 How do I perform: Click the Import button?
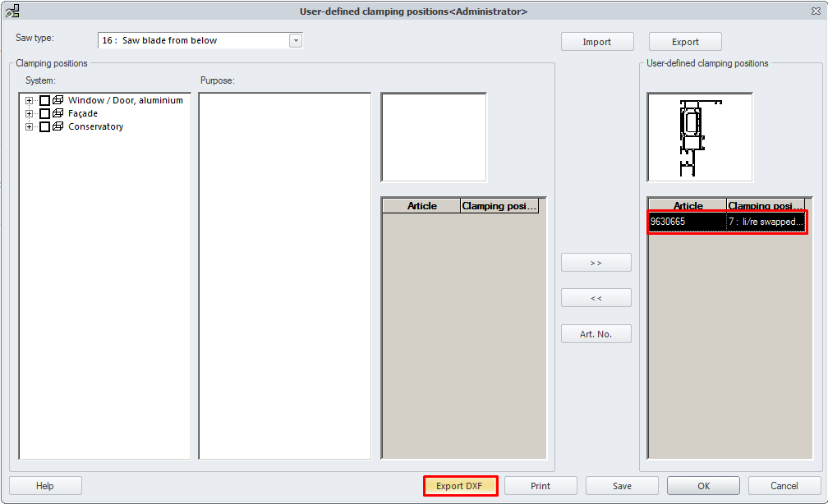[x=597, y=42]
